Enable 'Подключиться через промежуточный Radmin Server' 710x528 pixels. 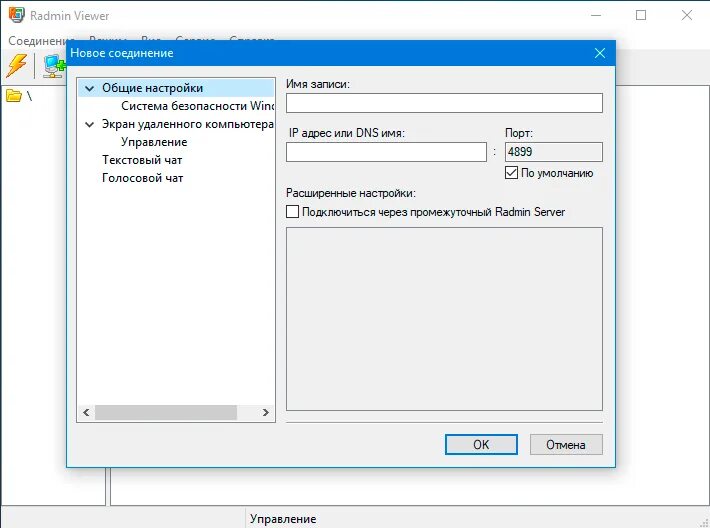(x=293, y=211)
